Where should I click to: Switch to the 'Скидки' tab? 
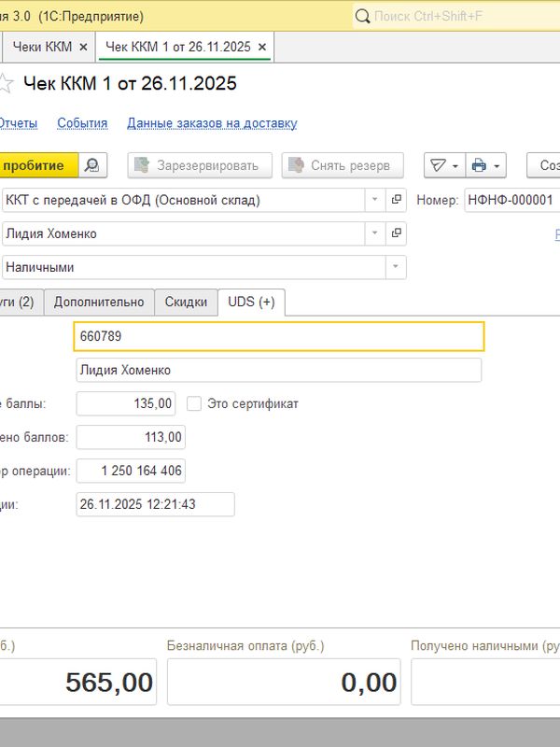tap(186, 302)
